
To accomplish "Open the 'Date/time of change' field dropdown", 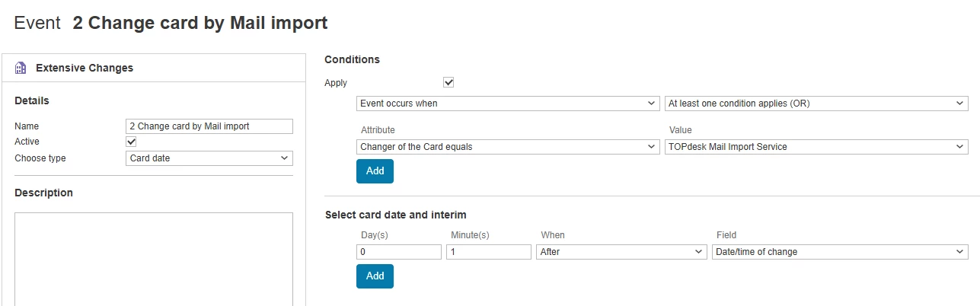I will click(839, 252).
